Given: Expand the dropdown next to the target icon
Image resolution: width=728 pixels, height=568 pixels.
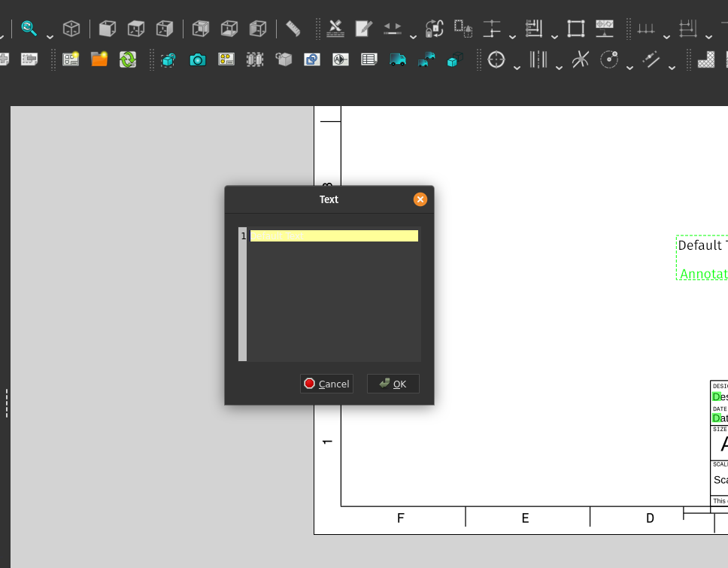Looking at the screenshot, I should pos(517,66).
